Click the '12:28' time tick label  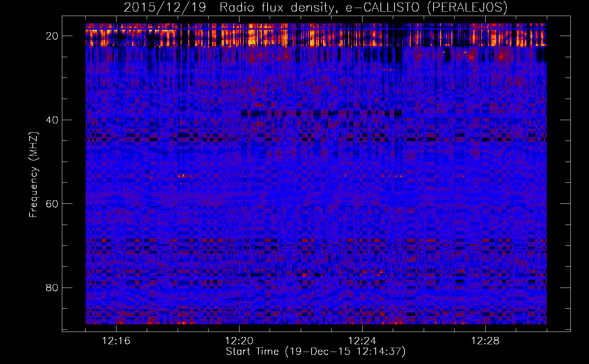(x=485, y=341)
